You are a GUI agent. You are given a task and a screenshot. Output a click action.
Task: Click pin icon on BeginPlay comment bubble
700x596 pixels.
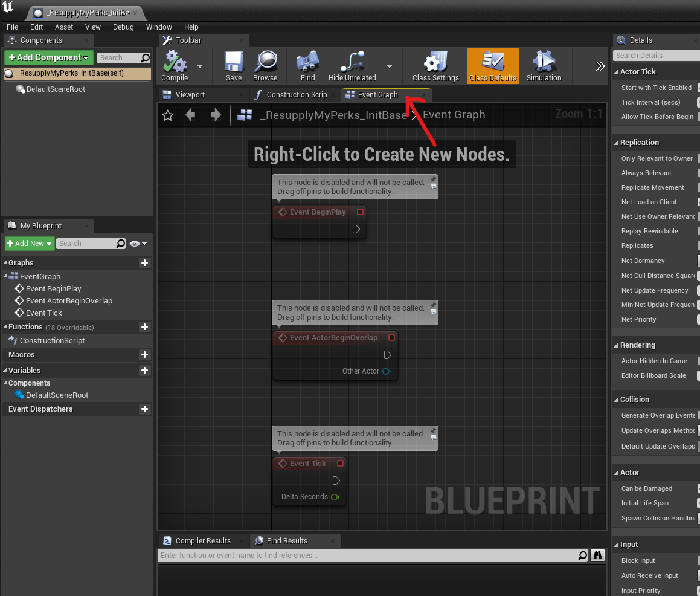(x=433, y=180)
